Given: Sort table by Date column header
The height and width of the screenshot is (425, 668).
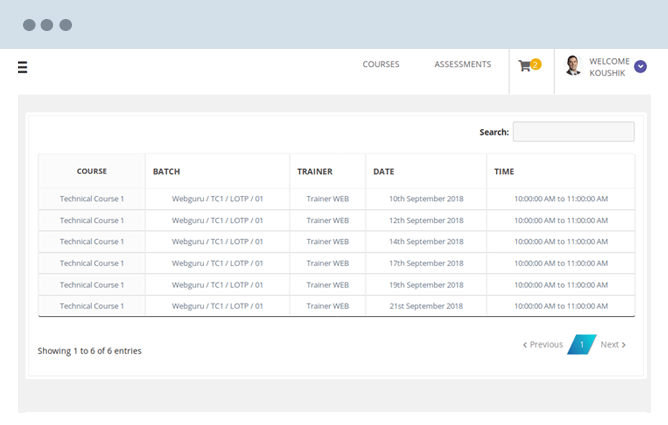Looking at the screenshot, I should coord(384,172).
